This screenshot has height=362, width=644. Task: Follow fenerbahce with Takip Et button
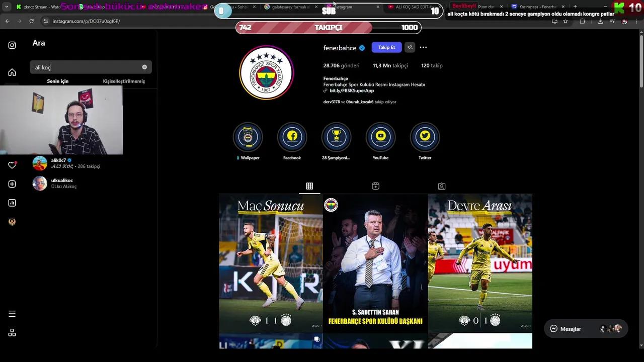(386, 47)
